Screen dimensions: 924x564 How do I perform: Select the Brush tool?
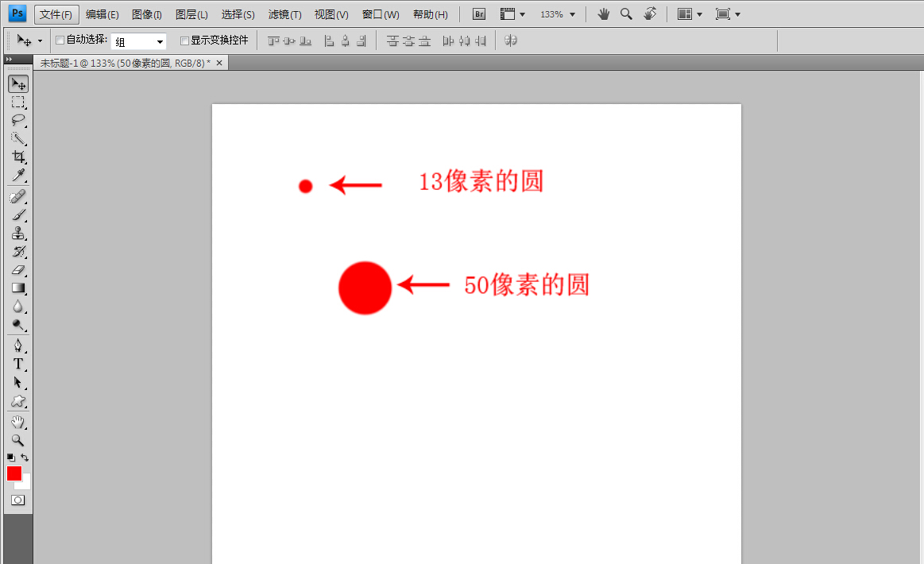pos(18,214)
